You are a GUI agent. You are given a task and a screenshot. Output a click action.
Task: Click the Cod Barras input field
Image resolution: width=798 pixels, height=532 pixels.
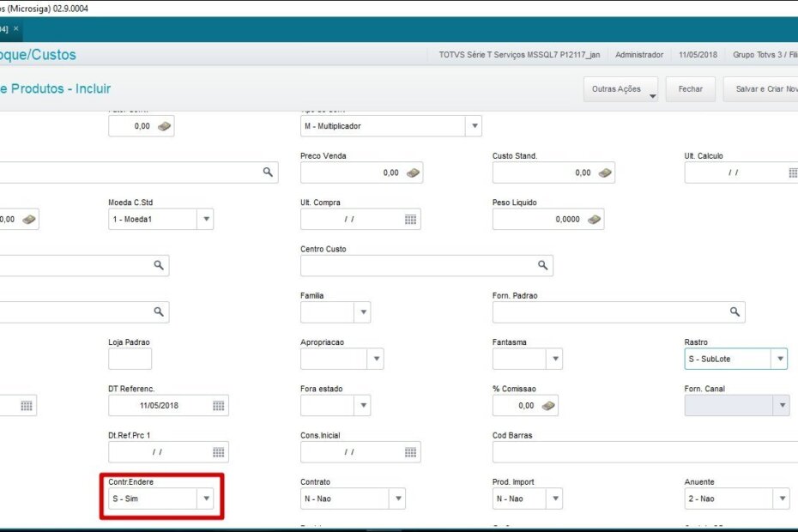644,451
